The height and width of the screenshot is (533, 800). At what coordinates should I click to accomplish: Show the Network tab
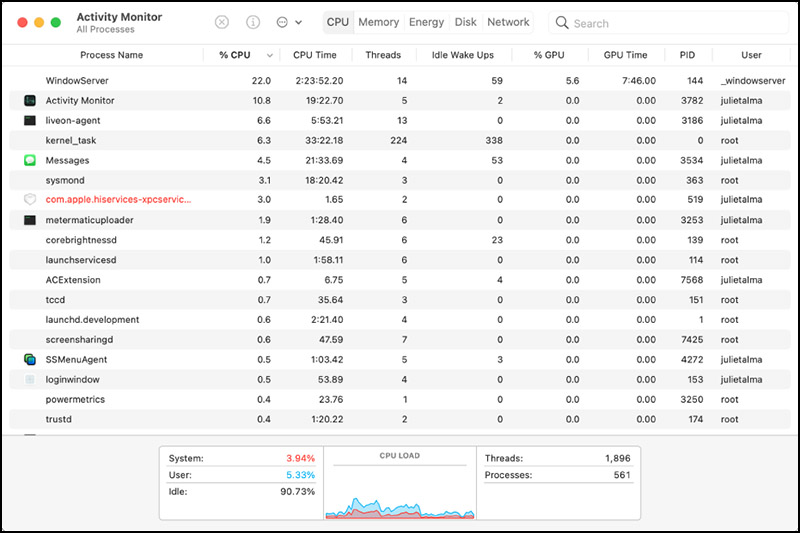[x=508, y=22]
